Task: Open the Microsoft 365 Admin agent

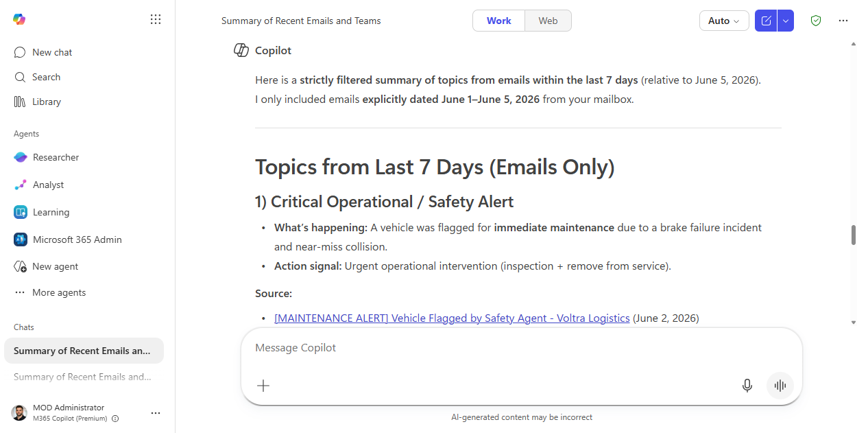Action: point(77,239)
